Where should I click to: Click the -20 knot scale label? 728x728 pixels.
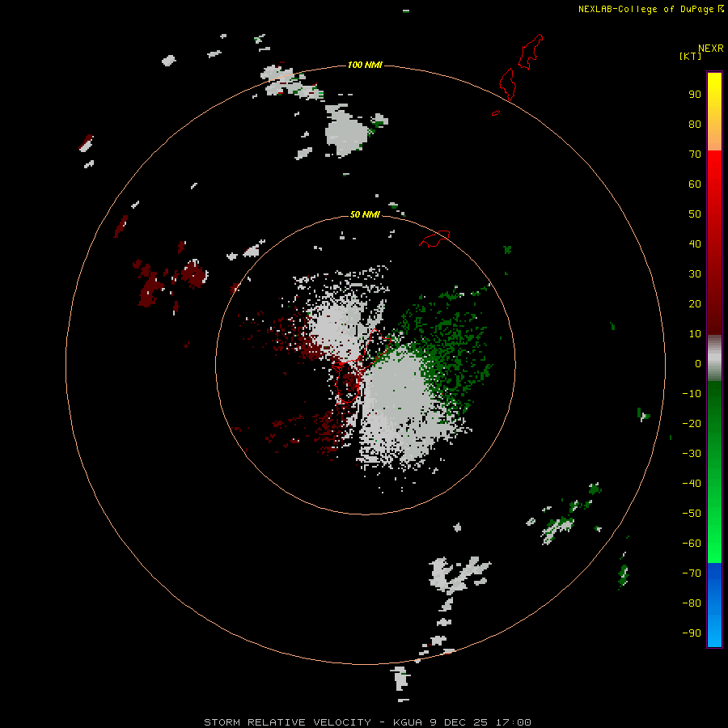pos(692,424)
